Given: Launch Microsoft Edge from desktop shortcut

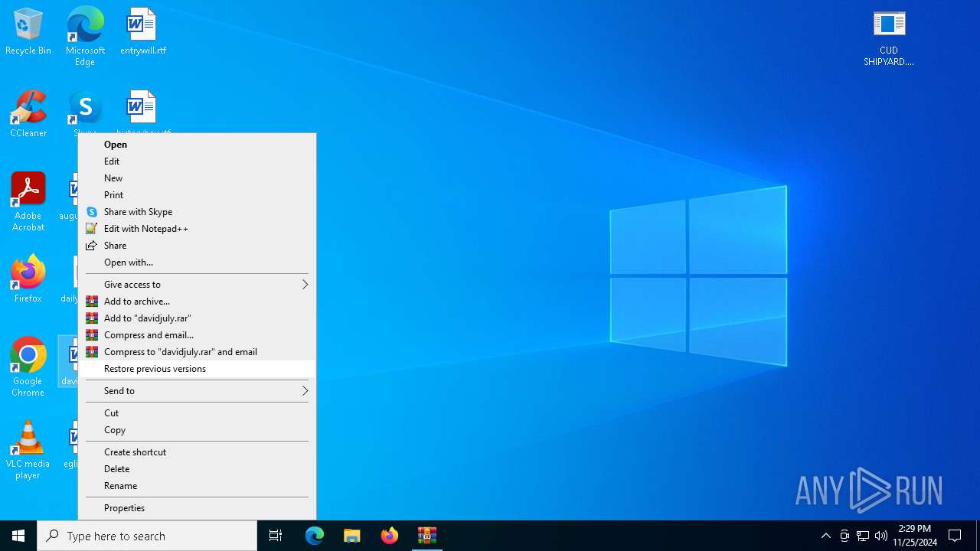Looking at the screenshot, I should click(x=85, y=36).
